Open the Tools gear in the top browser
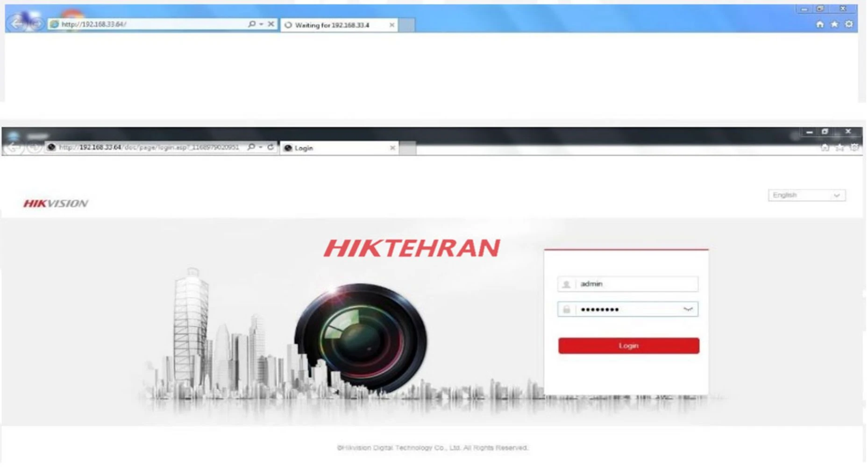868x467 pixels. pos(849,24)
